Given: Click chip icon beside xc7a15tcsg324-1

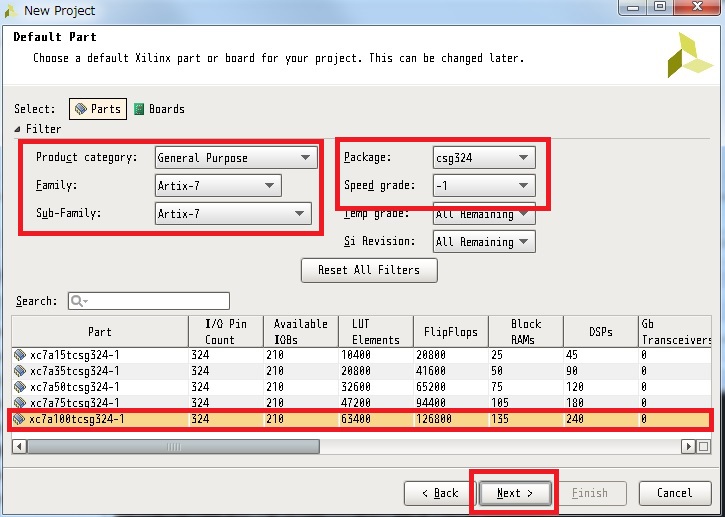Looking at the screenshot, I should 19,355.
